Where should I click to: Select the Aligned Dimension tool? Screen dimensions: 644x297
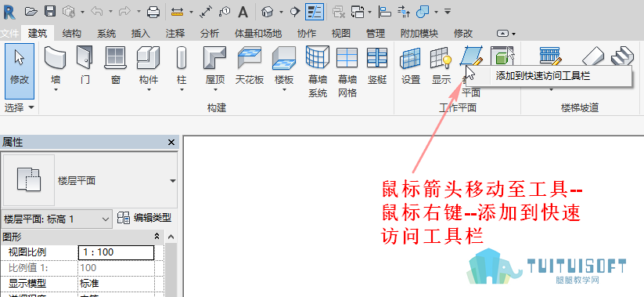[205, 13]
